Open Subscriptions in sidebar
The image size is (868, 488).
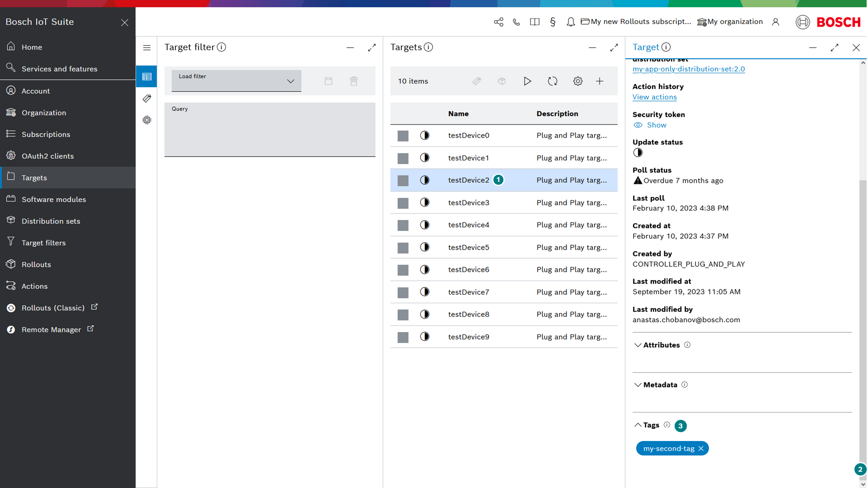[x=68, y=134]
